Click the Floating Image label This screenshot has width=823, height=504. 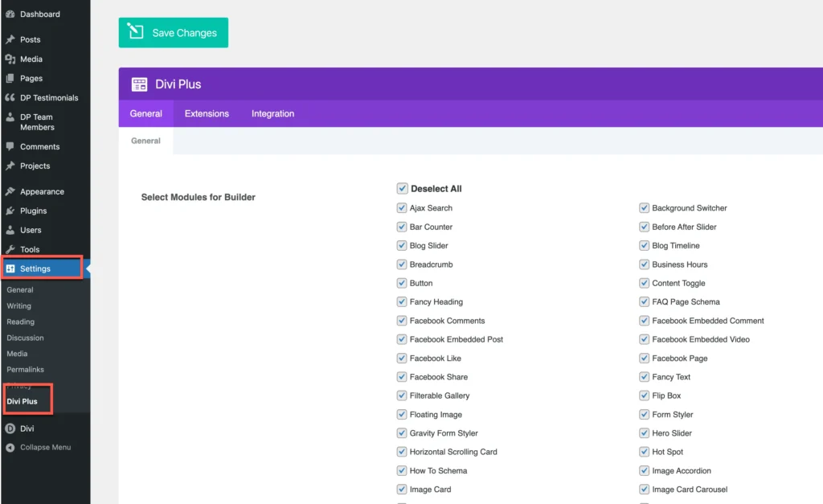point(436,415)
